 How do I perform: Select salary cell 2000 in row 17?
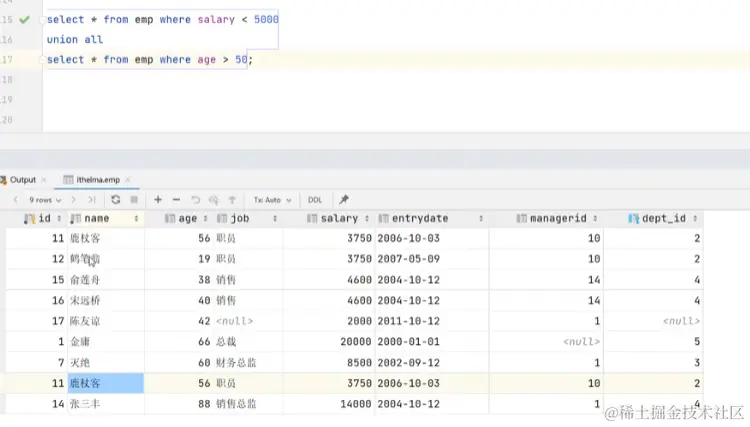coord(329,321)
